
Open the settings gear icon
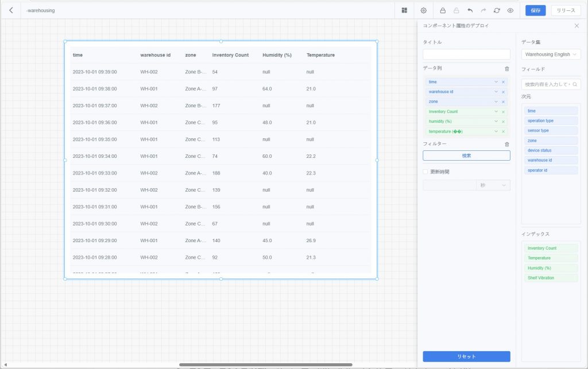[x=424, y=10]
